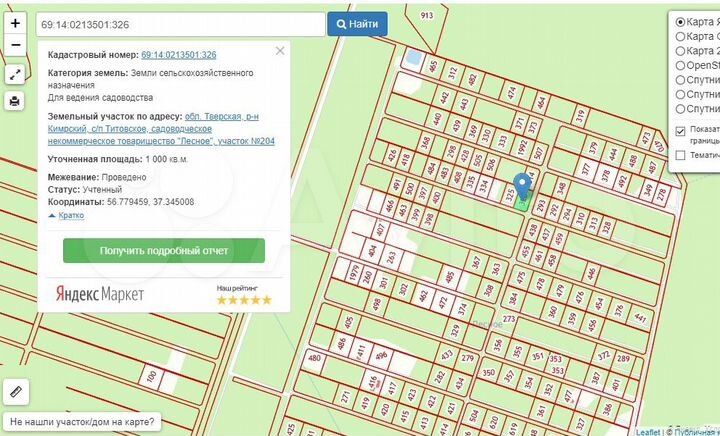Viewport: 720px width, 436px height.
Task: Open the Leaflet attribution link
Action: [648, 432]
